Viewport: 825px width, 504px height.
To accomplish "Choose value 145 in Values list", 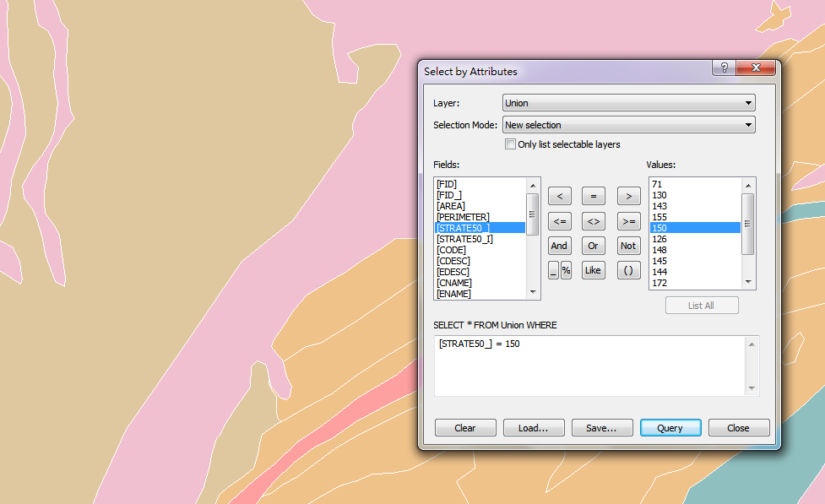I will [x=695, y=261].
